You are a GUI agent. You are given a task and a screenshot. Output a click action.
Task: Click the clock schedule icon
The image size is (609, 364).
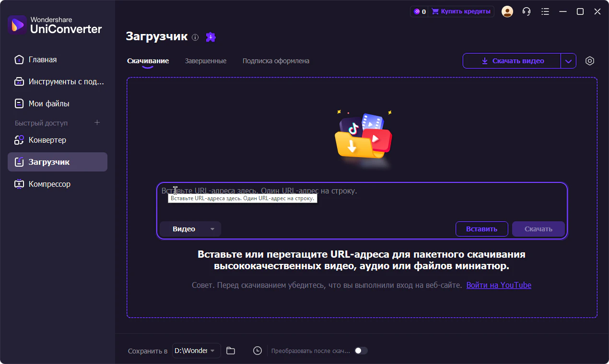(258, 351)
